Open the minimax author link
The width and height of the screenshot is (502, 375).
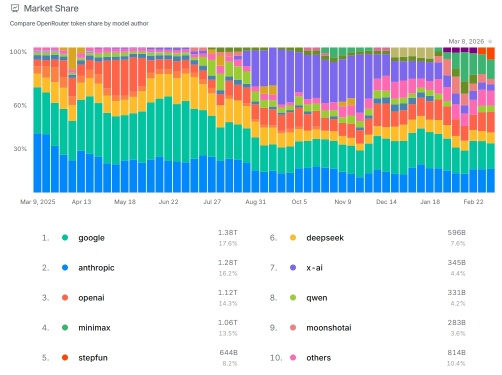tap(94, 328)
